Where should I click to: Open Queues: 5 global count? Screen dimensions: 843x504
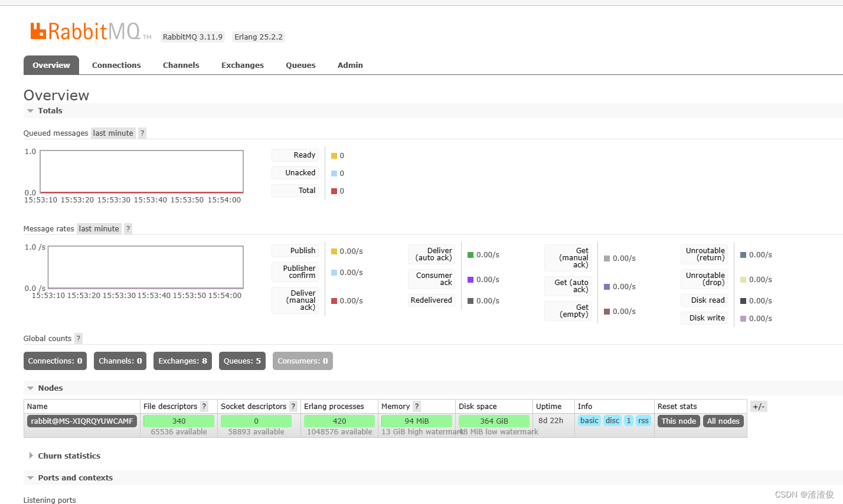[242, 361]
